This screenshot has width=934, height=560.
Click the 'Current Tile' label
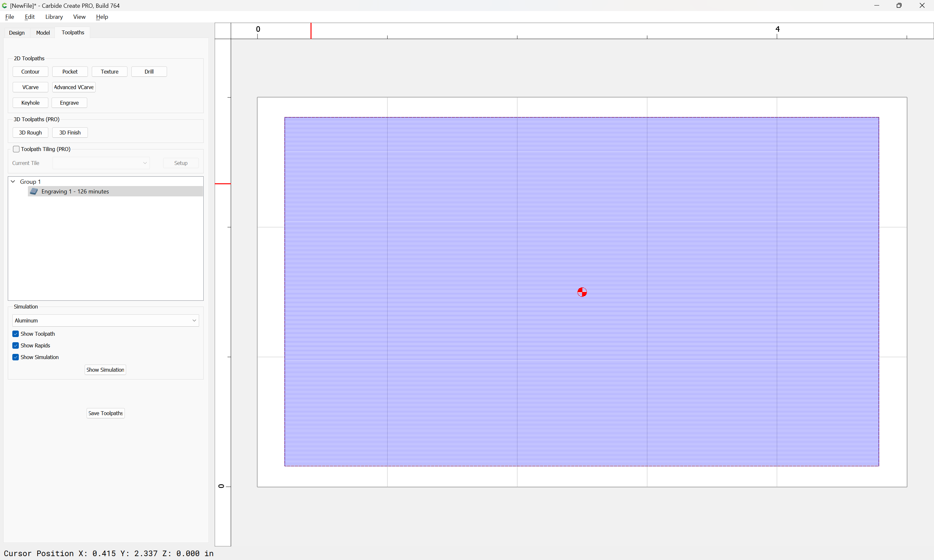pos(26,163)
